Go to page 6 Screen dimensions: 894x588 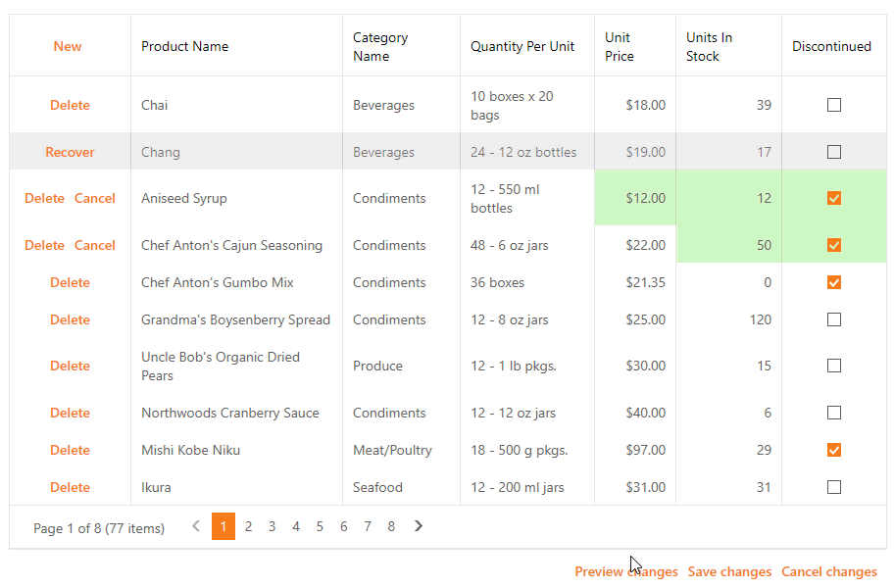344,526
